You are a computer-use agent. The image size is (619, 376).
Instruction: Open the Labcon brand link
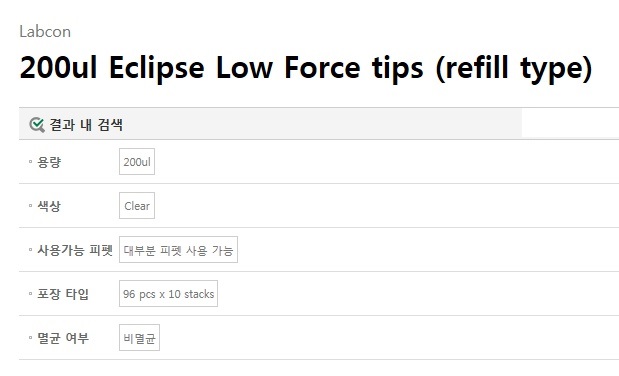pos(45,32)
